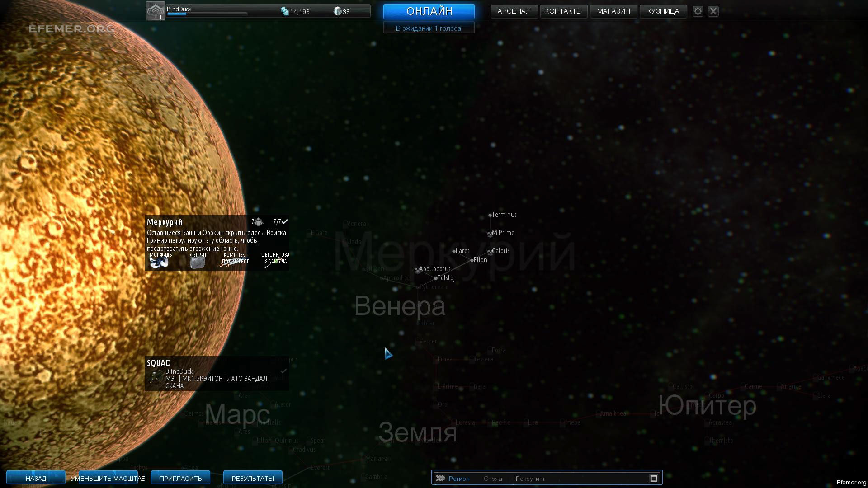
Task: Click the faded Tessera node label
Action: (x=482, y=359)
